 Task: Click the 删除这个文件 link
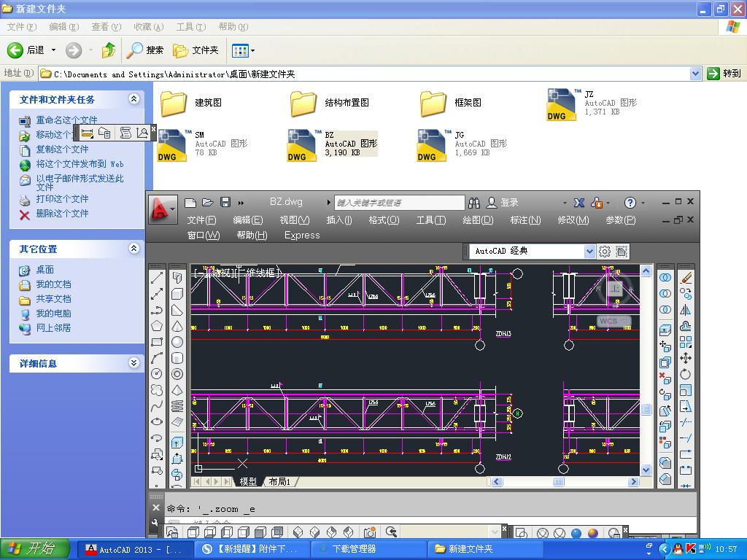[62, 214]
